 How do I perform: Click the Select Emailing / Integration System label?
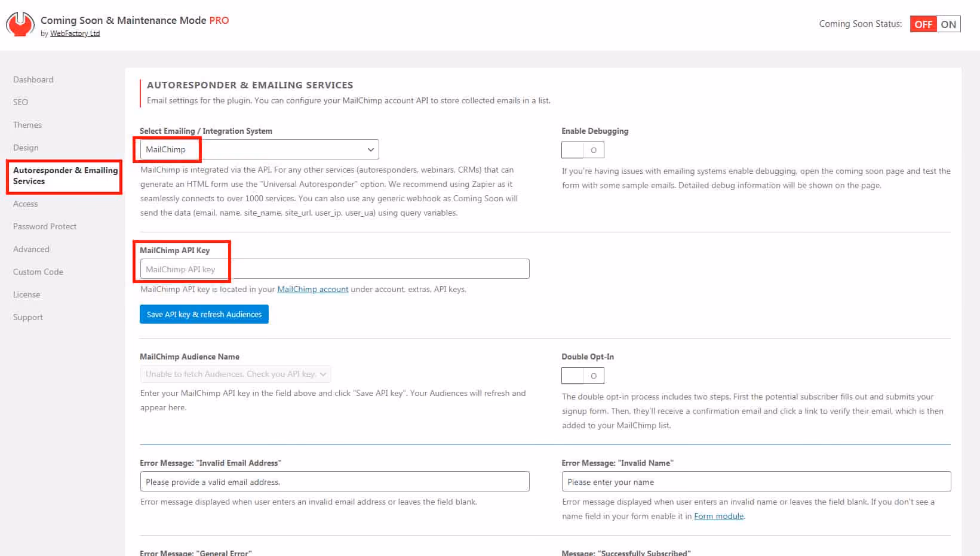pyautogui.click(x=206, y=131)
